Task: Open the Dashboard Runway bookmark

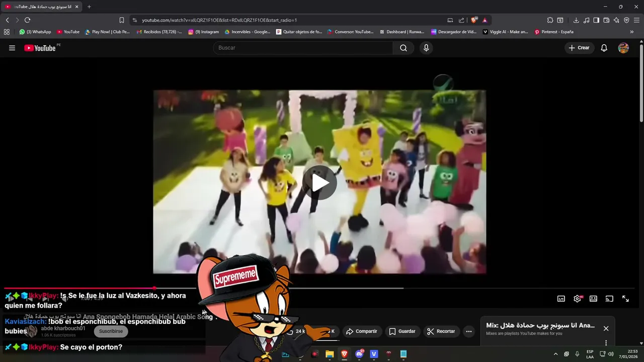Action: 402,32
